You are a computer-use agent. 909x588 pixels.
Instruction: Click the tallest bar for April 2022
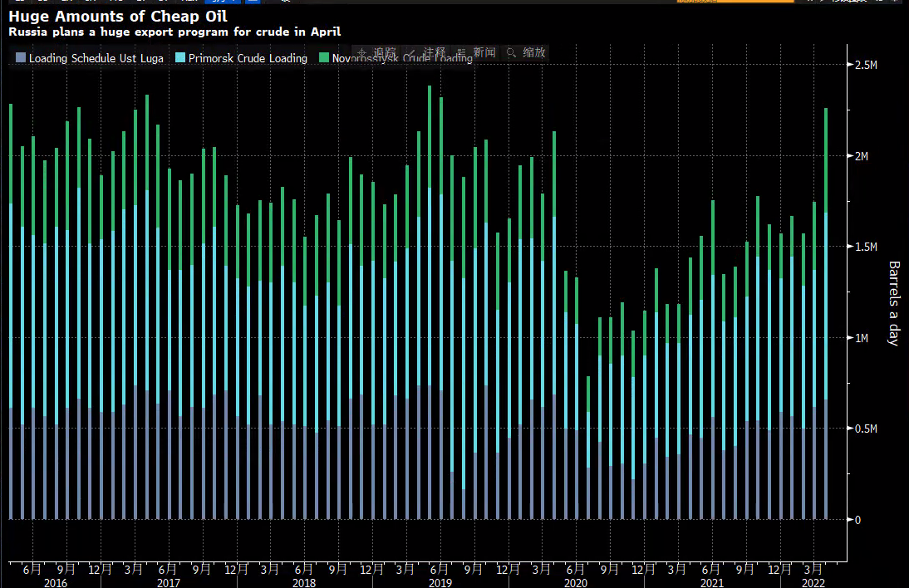(x=826, y=316)
